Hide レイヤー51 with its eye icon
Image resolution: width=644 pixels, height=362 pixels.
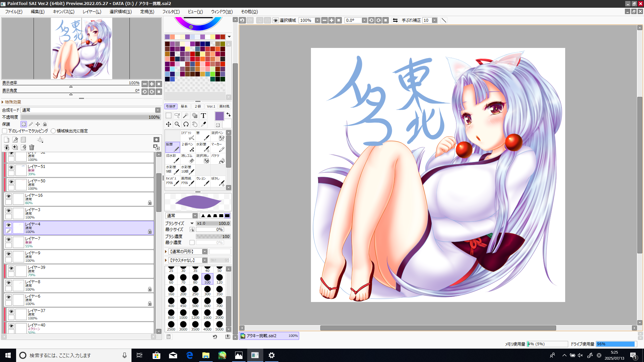pyautogui.click(x=11, y=168)
